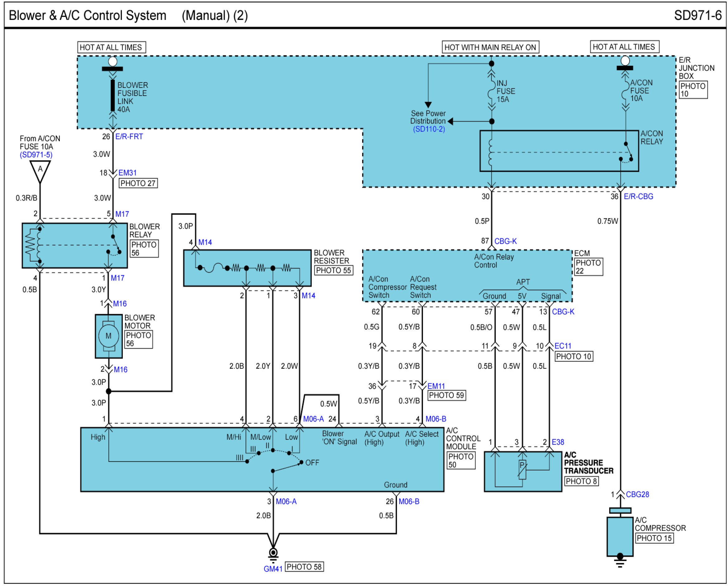Click the PHOTO 58 ground reference box

[304, 567]
